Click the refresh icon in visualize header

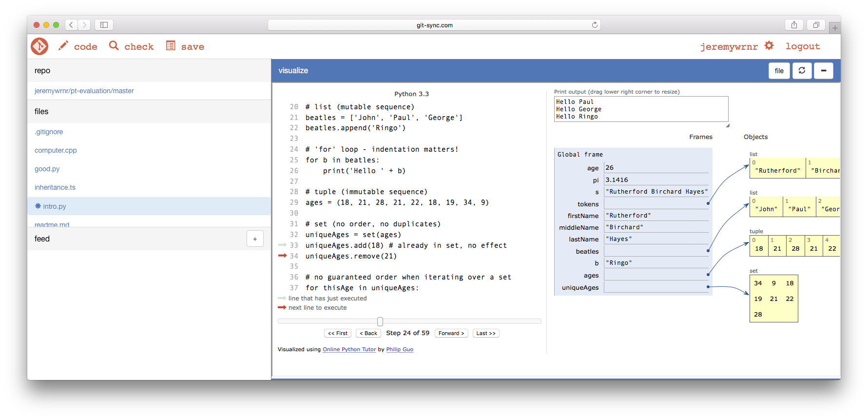pyautogui.click(x=802, y=71)
